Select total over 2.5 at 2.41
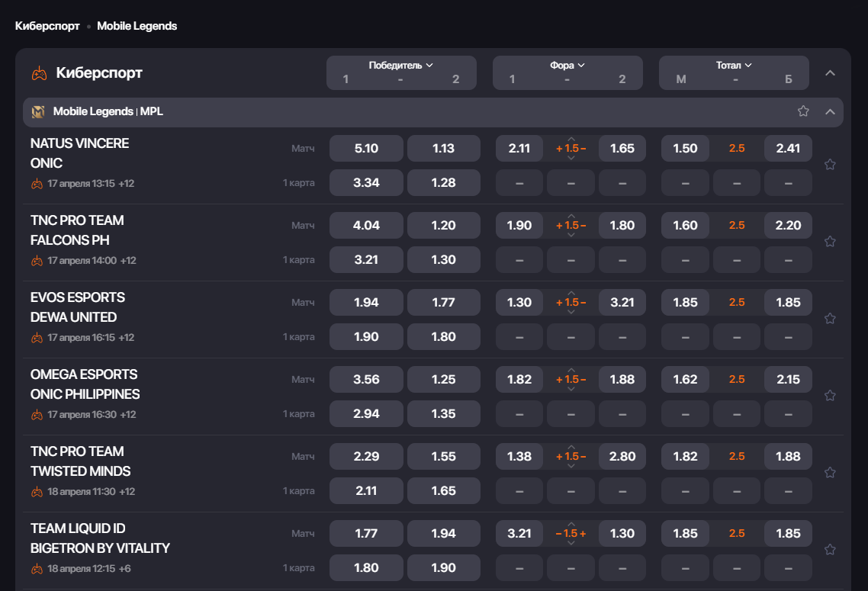This screenshot has width=868, height=591. [788, 148]
